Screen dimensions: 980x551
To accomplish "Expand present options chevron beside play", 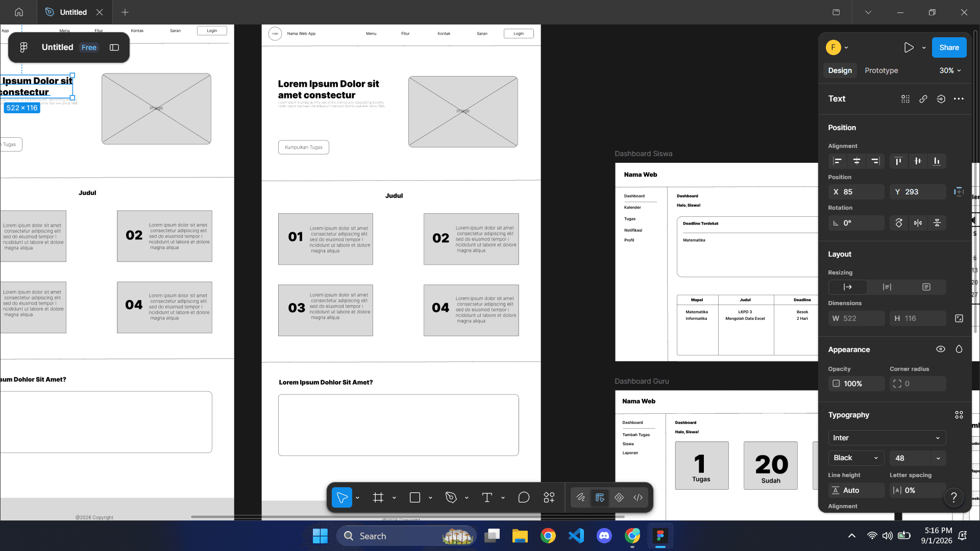I will point(924,47).
